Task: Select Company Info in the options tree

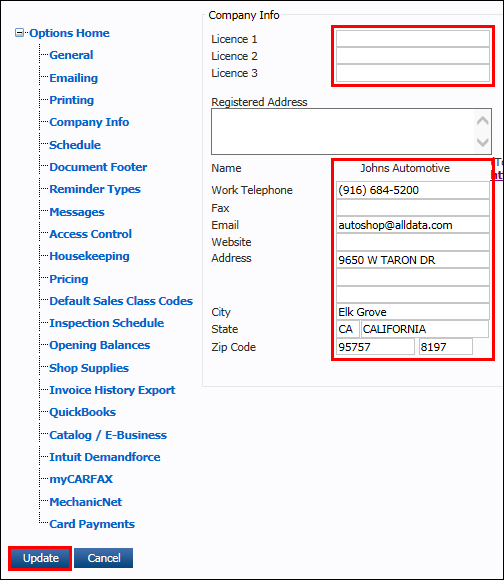Action: 89,122
